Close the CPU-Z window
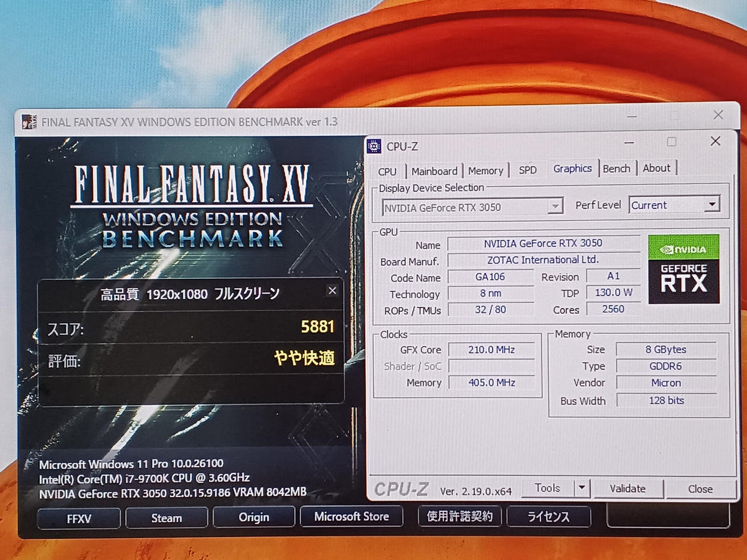 [715, 141]
